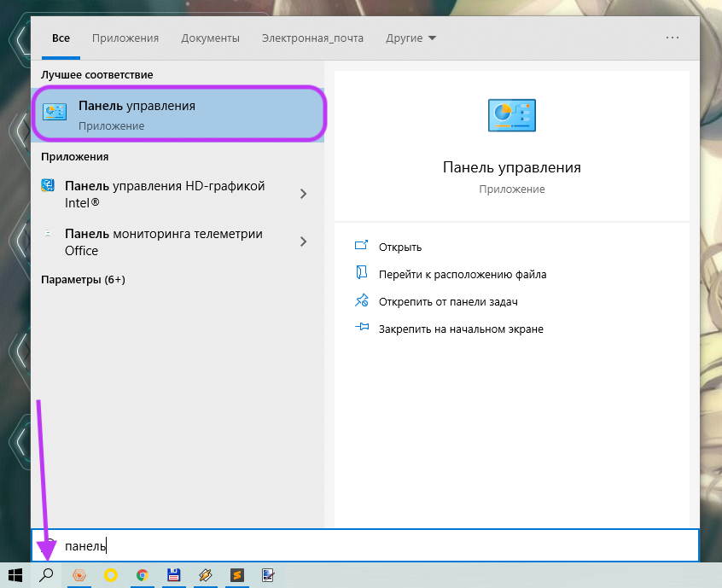Expand arrow next to телеметрии Office result
Screen dimensions: 722x588
pyautogui.click(x=303, y=242)
